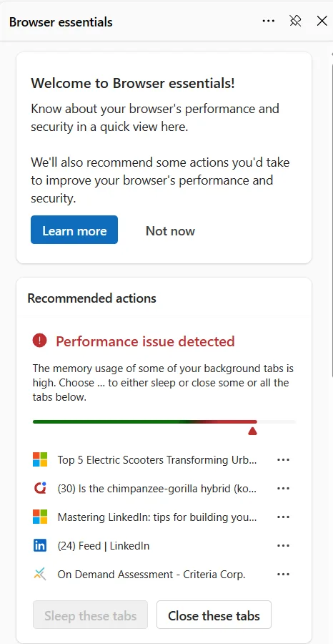Image resolution: width=333 pixels, height=644 pixels.
Task: Open the header more options ellipsis
Action: tap(269, 21)
